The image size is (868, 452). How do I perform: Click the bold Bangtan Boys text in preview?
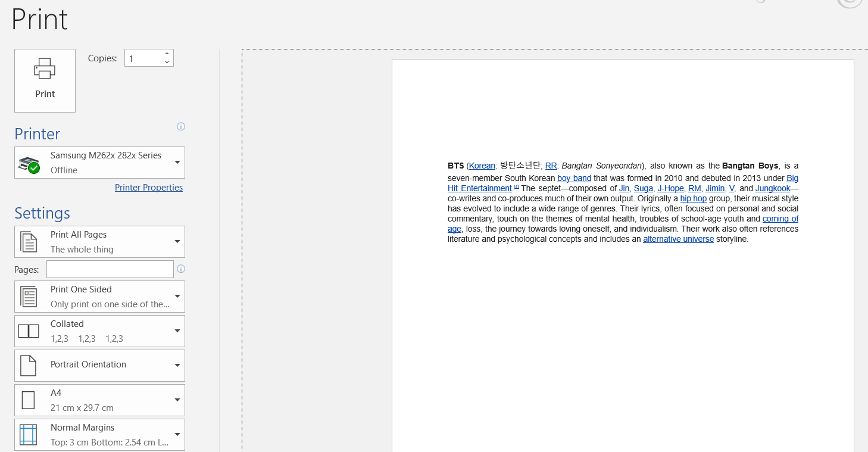click(x=750, y=166)
